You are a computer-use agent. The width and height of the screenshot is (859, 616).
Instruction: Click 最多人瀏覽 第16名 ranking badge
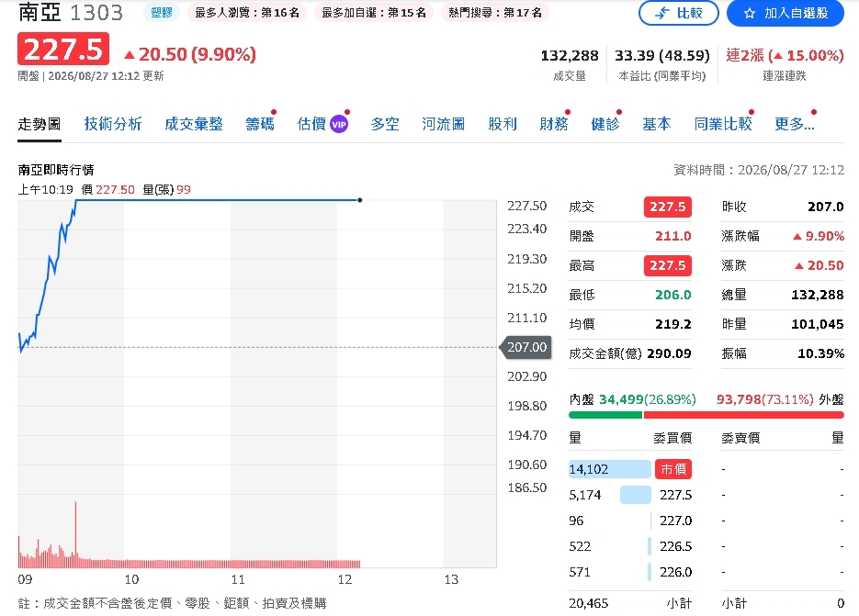click(x=247, y=13)
